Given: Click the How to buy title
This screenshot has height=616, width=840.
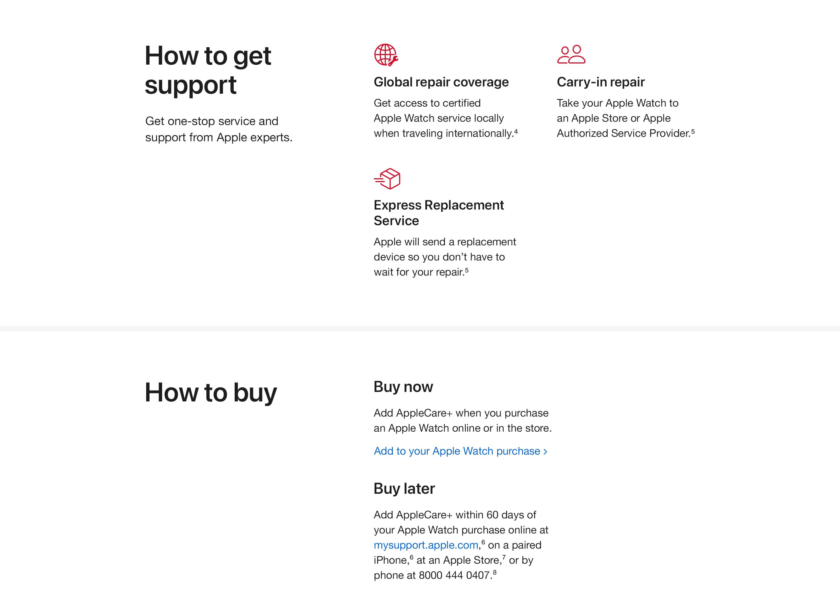Looking at the screenshot, I should tap(211, 392).
